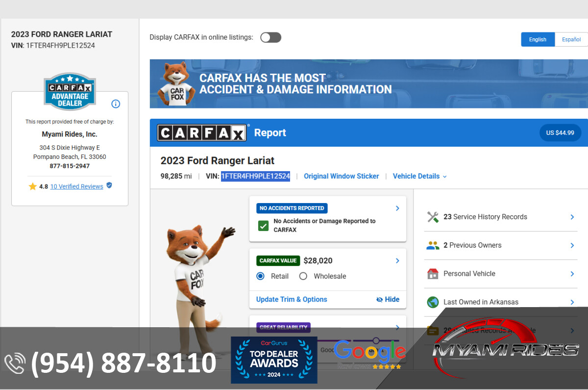Click $28,020 CARFAX value amount

coord(318,261)
